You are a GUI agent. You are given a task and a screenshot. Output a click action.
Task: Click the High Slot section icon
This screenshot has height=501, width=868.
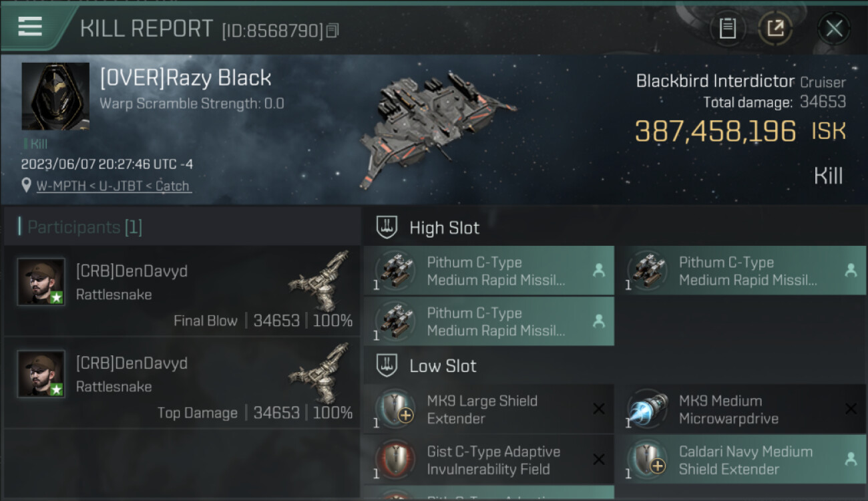tap(388, 228)
